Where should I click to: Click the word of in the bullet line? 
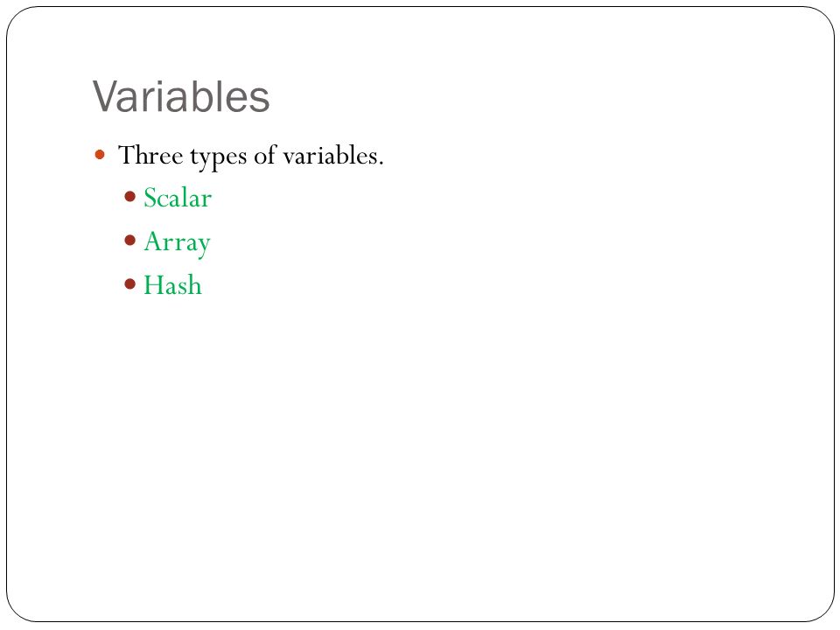pos(264,155)
